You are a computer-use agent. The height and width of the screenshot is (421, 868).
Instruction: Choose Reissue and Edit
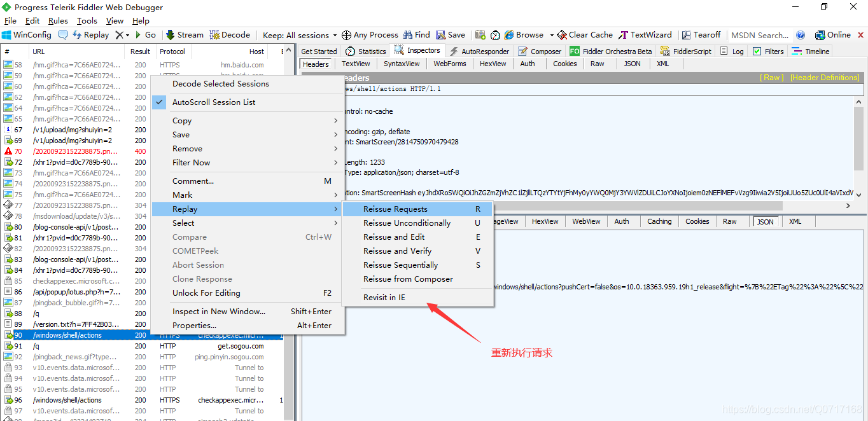tap(417, 237)
